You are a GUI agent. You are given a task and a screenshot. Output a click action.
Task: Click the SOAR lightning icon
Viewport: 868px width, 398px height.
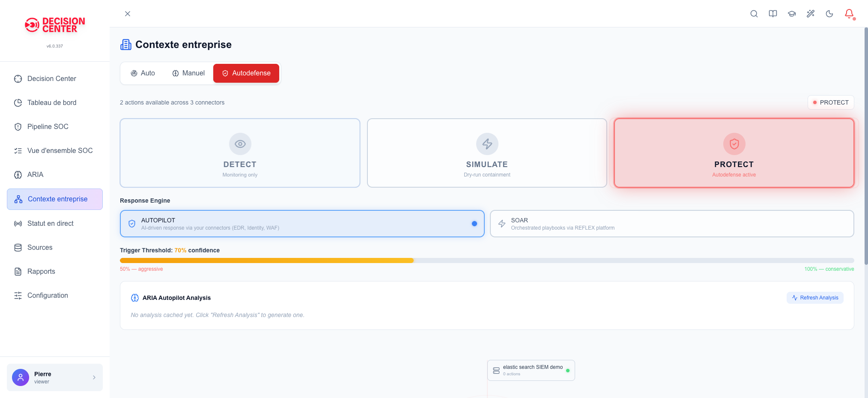(x=502, y=224)
